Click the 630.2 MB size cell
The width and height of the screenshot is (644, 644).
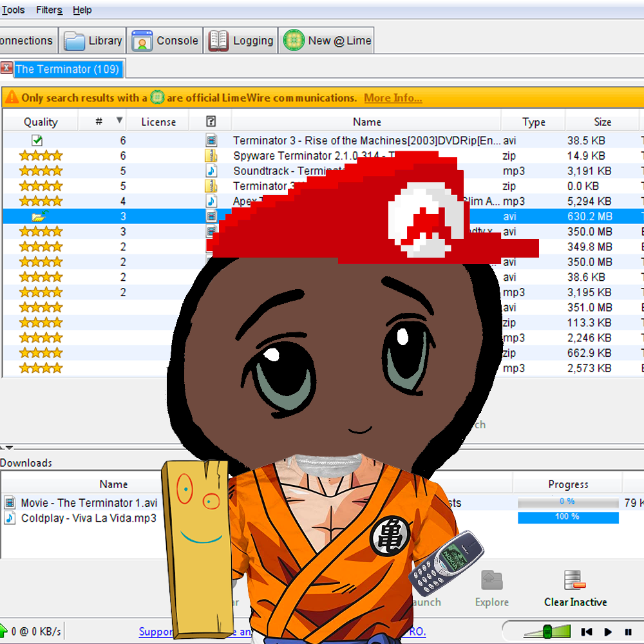pyautogui.click(x=590, y=216)
